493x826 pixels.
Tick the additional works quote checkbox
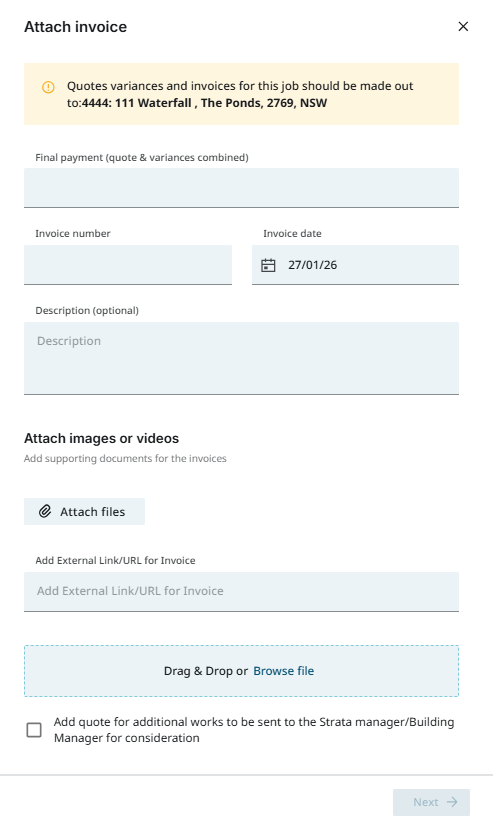(34, 730)
